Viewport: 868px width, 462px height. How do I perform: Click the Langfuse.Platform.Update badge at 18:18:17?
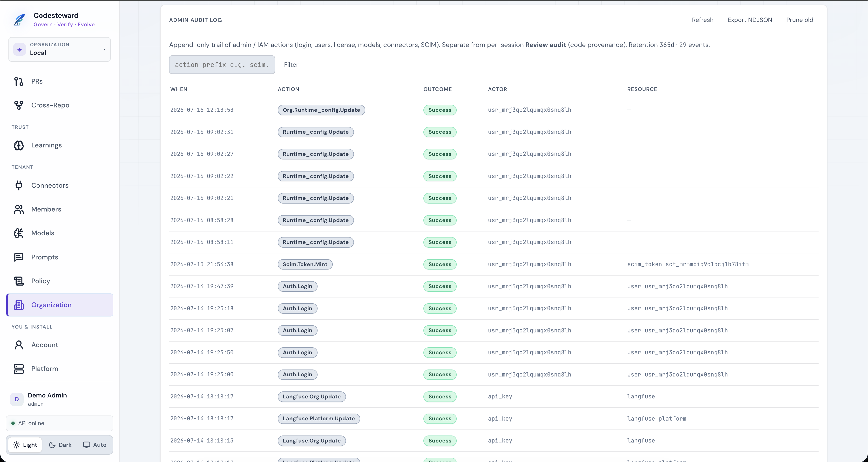[319, 419]
